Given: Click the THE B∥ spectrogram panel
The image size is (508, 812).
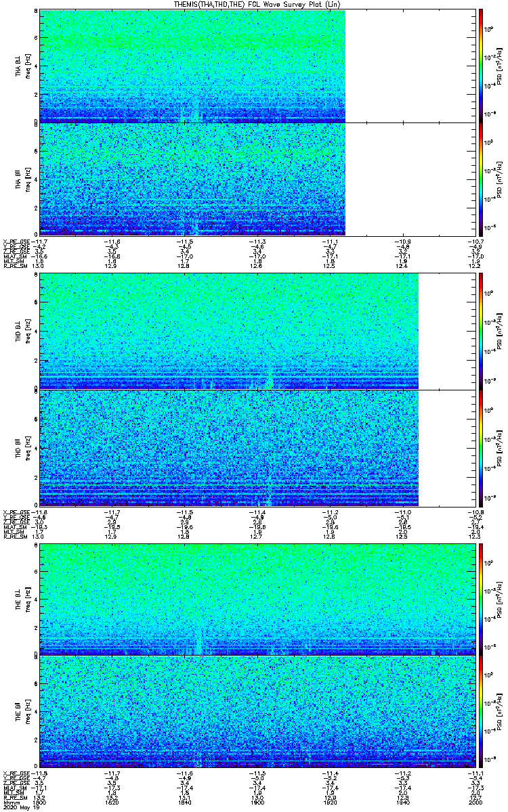Looking at the screenshot, I should [257, 711].
